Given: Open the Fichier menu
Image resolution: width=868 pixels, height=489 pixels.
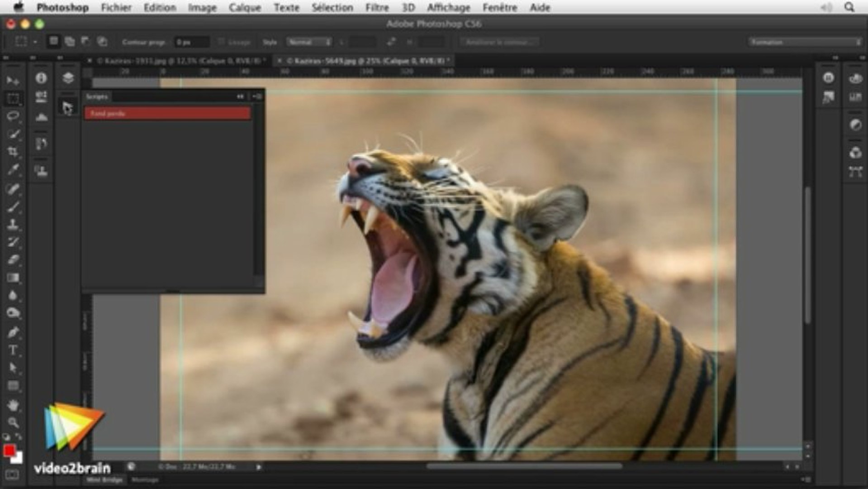Looking at the screenshot, I should (116, 7).
